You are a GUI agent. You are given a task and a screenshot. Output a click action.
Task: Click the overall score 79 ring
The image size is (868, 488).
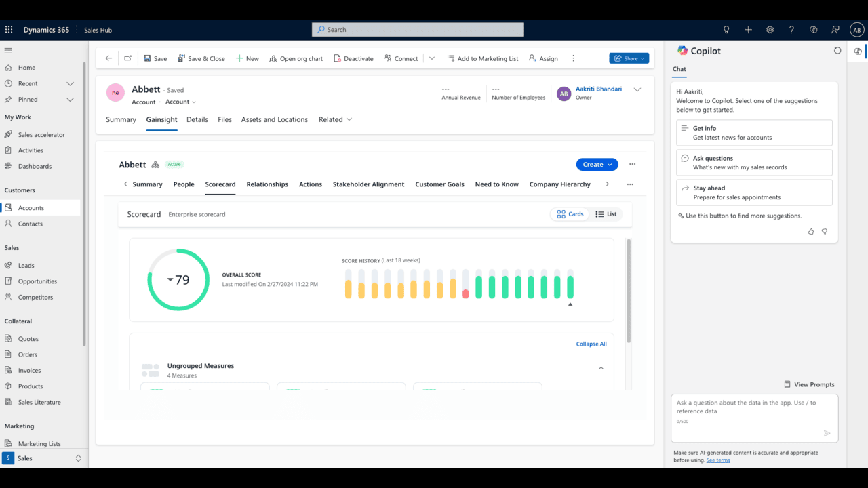tap(178, 280)
